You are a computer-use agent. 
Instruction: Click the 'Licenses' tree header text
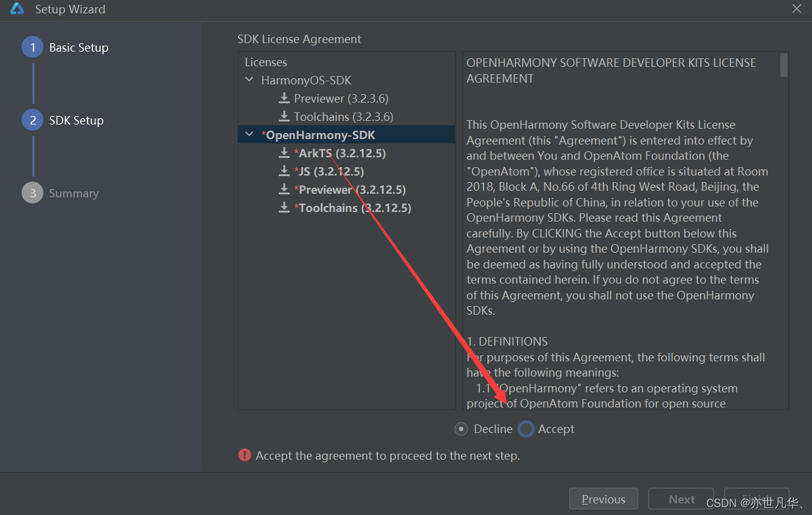point(266,62)
